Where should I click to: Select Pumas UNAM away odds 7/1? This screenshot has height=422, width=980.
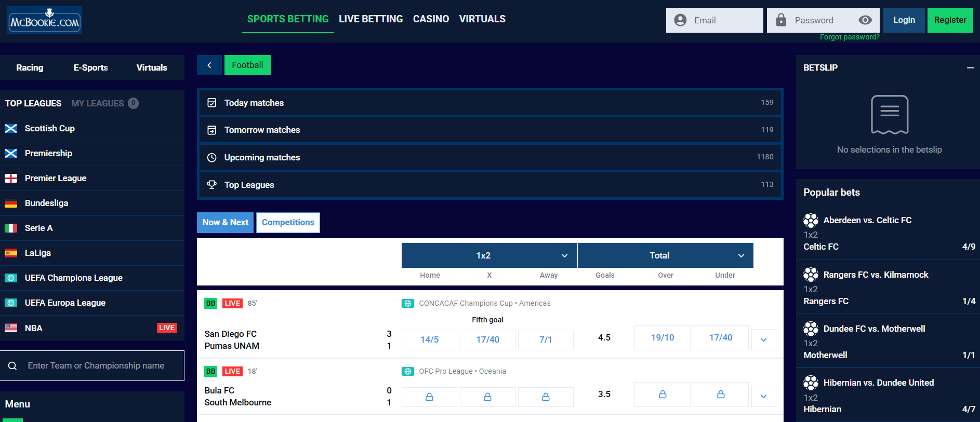(546, 340)
